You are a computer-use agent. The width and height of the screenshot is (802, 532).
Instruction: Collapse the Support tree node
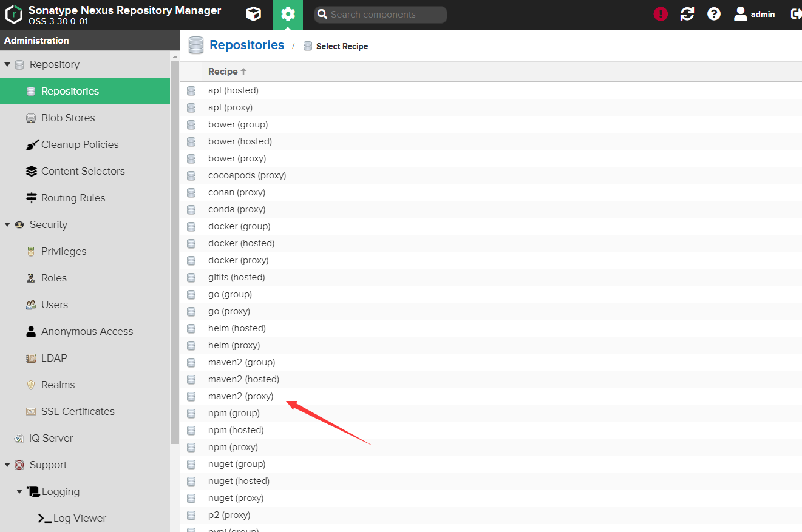(x=7, y=465)
